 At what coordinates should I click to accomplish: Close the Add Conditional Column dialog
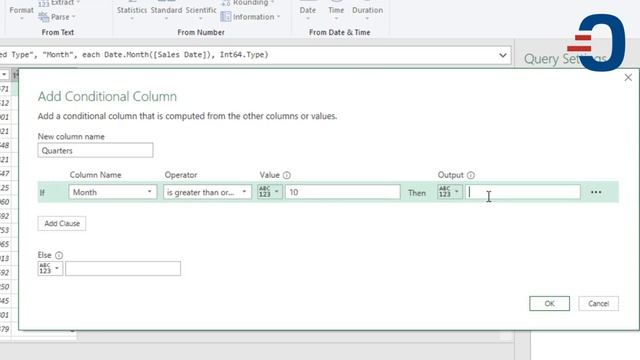[x=628, y=78]
